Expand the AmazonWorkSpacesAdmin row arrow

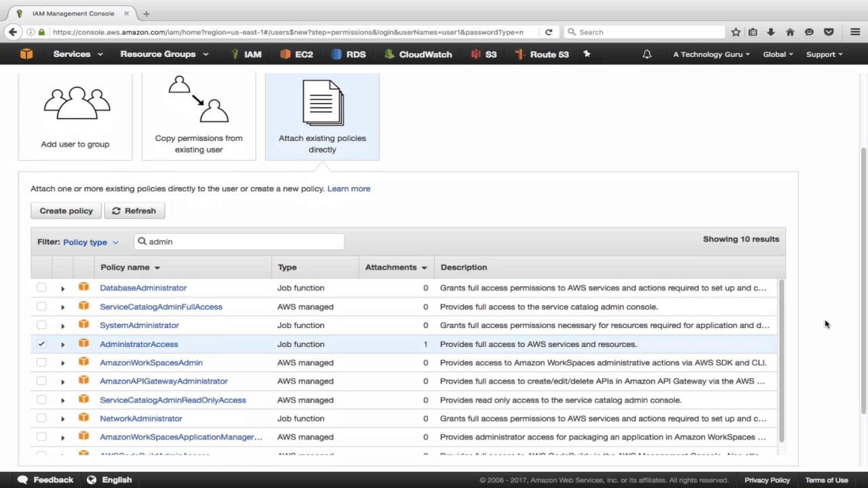coord(62,363)
